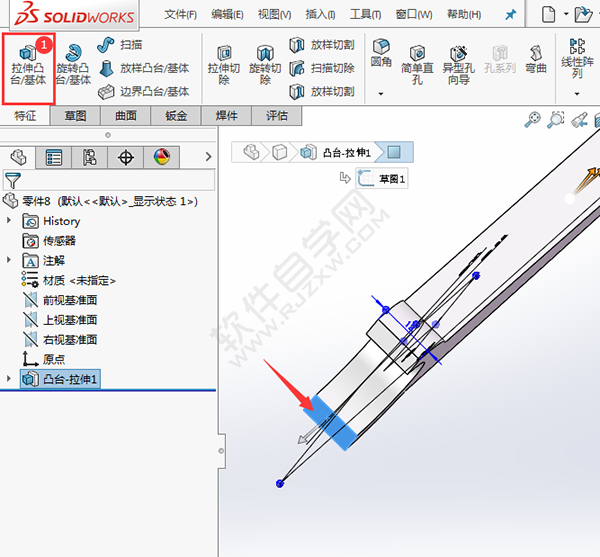Switch to the Sheet Metal (钣金) tab
The height and width of the screenshot is (557, 600).
[x=176, y=116]
